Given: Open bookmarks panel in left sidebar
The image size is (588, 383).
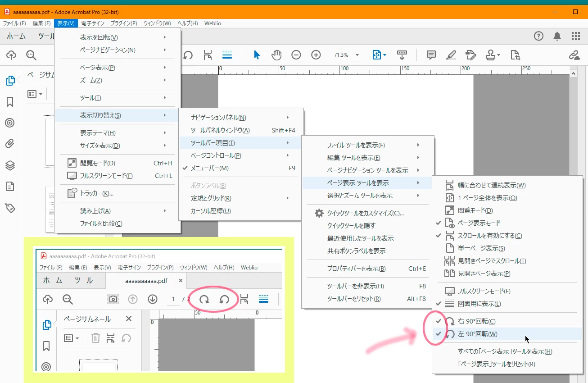Looking at the screenshot, I should [10, 102].
